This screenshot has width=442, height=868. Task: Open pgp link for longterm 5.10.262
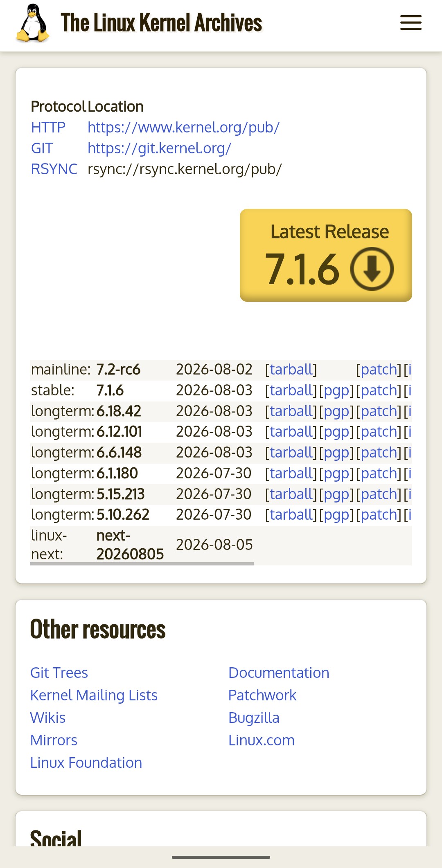pos(336,515)
